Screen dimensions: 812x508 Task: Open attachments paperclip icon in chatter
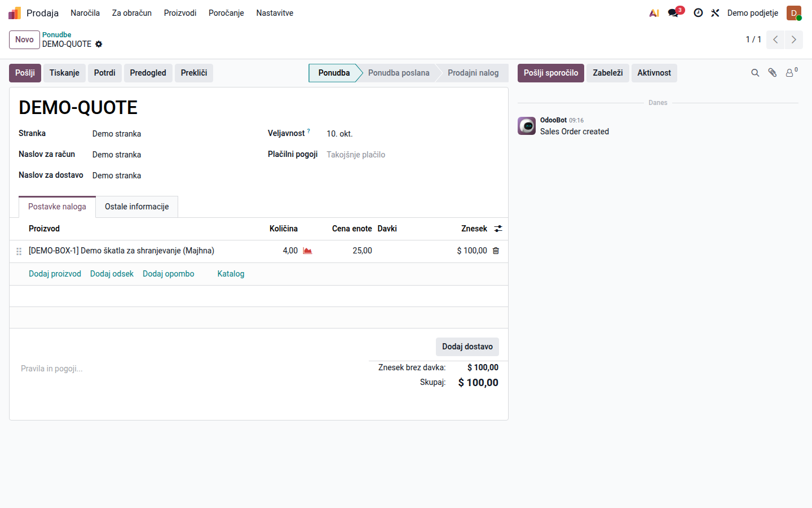(x=773, y=73)
